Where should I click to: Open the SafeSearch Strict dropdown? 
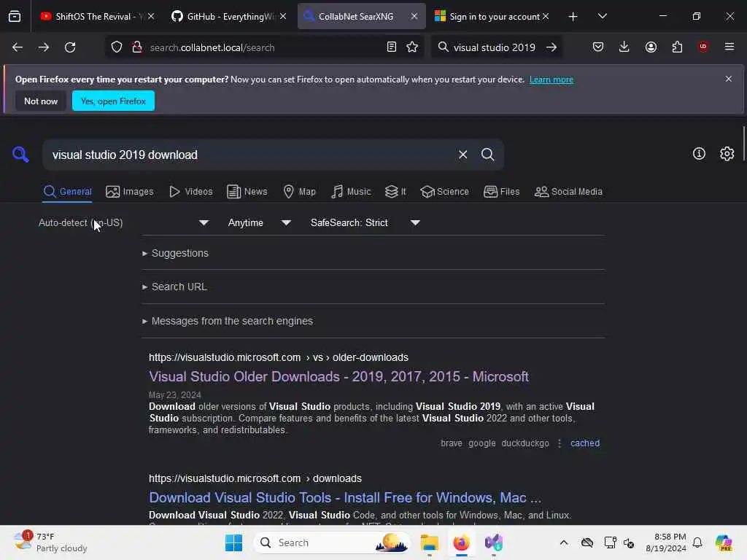pyautogui.click(x=365, y=222)
